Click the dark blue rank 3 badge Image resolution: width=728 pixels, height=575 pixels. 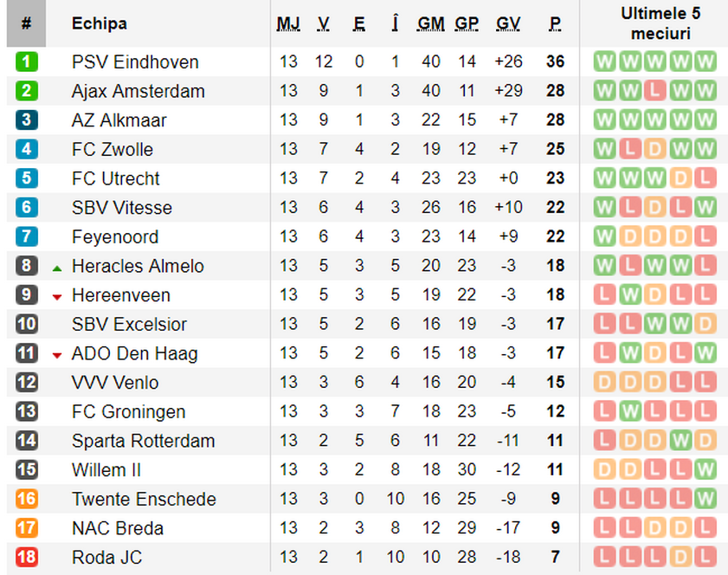27,120
